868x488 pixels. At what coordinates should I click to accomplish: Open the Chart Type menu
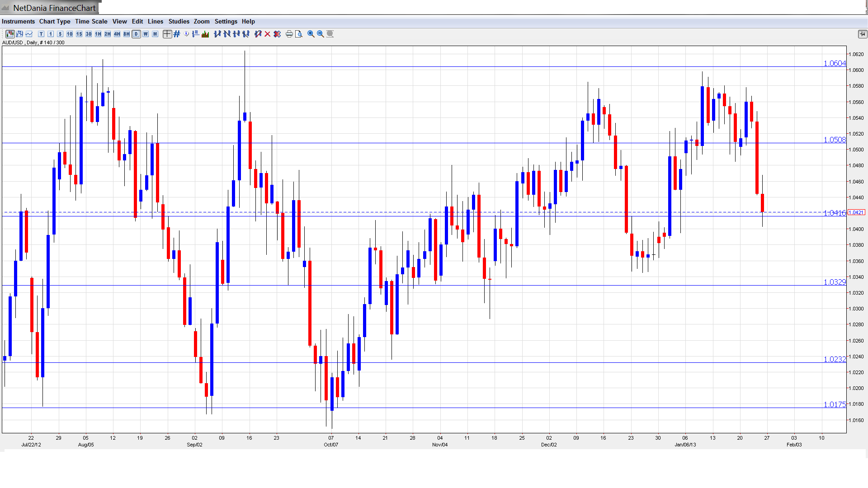(x=55, y=21)
